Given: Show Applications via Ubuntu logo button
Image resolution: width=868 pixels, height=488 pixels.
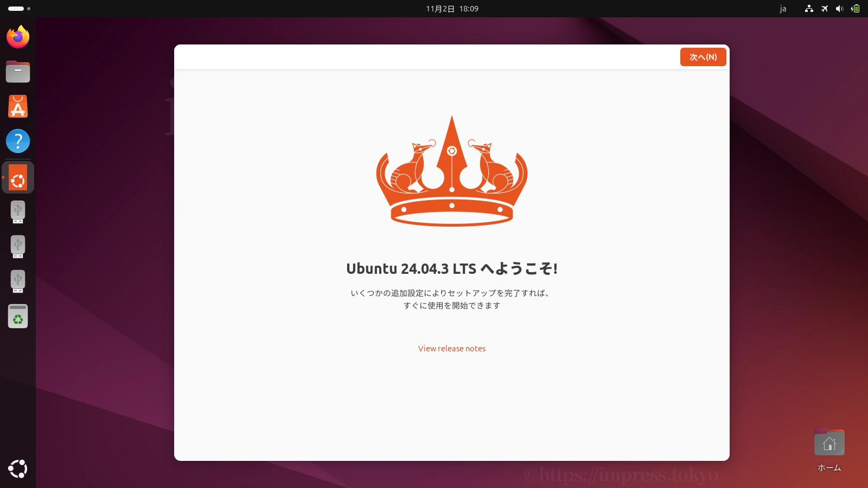Looking at the screenshot, I should (18, 469).
